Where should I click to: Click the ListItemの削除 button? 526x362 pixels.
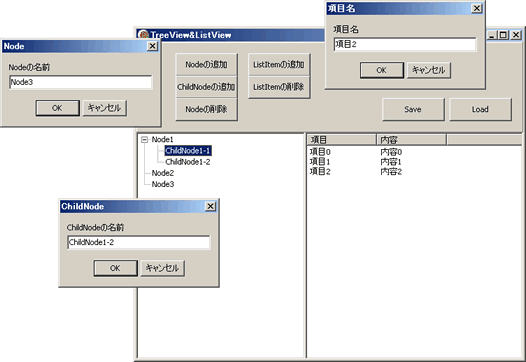pos(279,87)
